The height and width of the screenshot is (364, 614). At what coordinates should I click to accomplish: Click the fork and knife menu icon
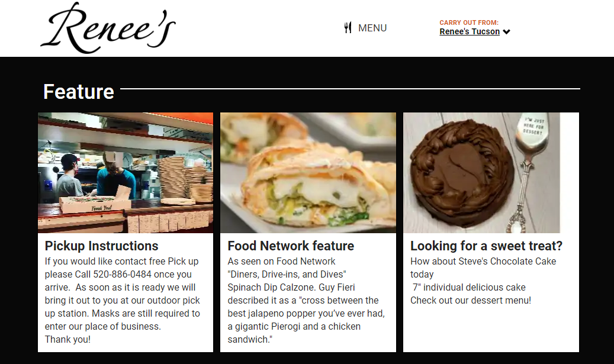point(348,28)
